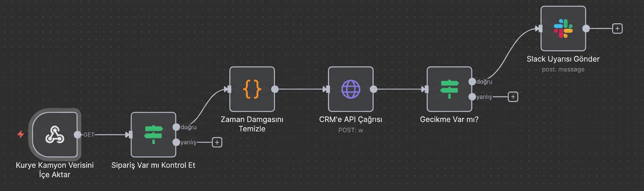Click output port of Zaman Damgasını Temizle node
644x191 pixels.
click(275, 89)
